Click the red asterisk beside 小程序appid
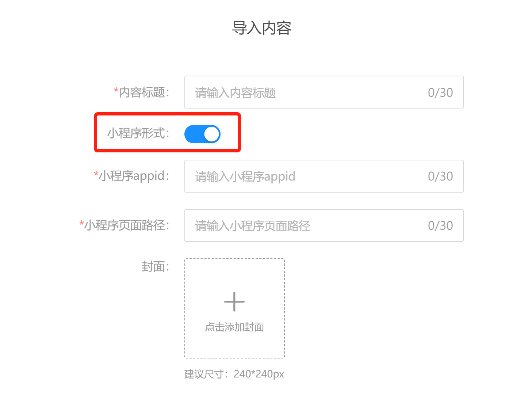Image resolution: width=532 pixels, height=395 pixels. tap(96, 174)
